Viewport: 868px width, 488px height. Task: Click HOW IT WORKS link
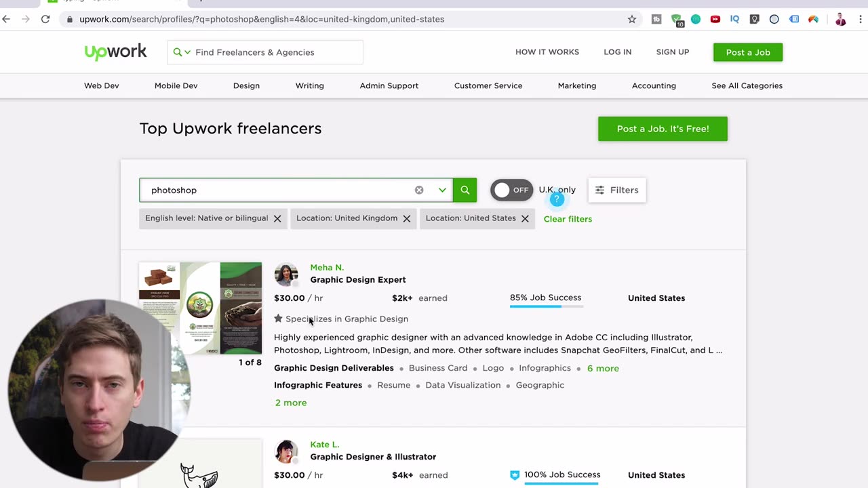coord(547,52)
